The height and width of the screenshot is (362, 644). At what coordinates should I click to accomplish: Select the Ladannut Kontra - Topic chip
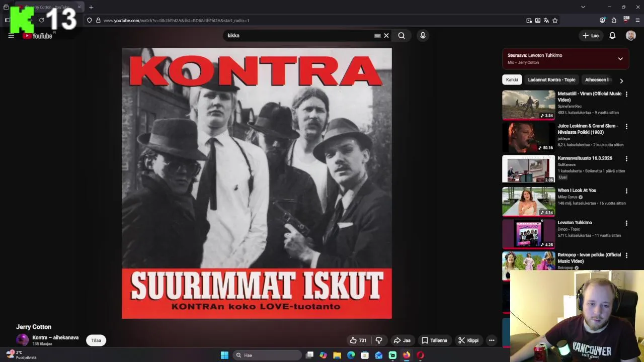click(551, 80)
